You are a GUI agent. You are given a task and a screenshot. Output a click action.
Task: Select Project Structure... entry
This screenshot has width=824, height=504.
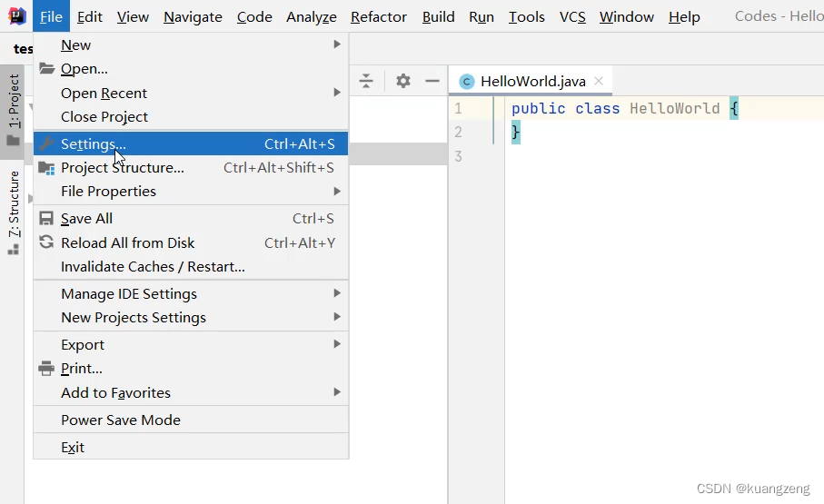click(191, 168)
